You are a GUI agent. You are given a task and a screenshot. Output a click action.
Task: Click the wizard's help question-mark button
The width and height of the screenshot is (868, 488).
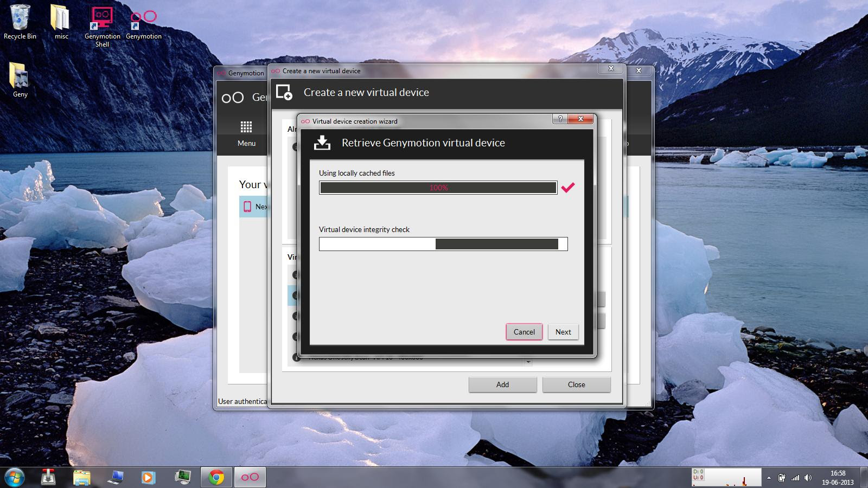pyautogui.click(x=560, y=119)
